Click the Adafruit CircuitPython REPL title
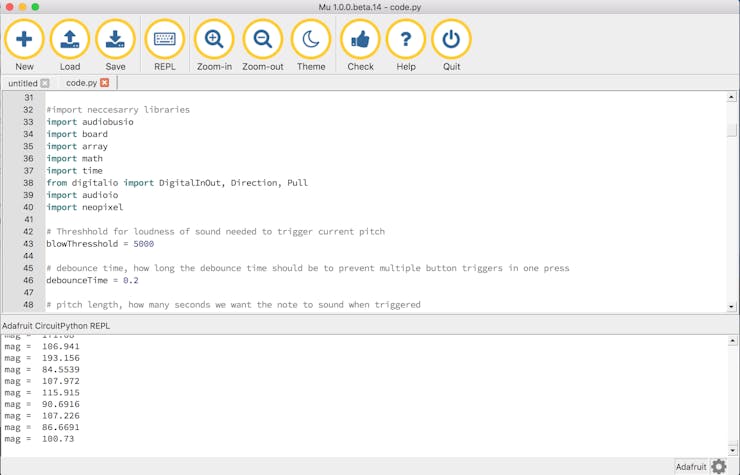Screen dimensions: 740x475 [56, 326]
